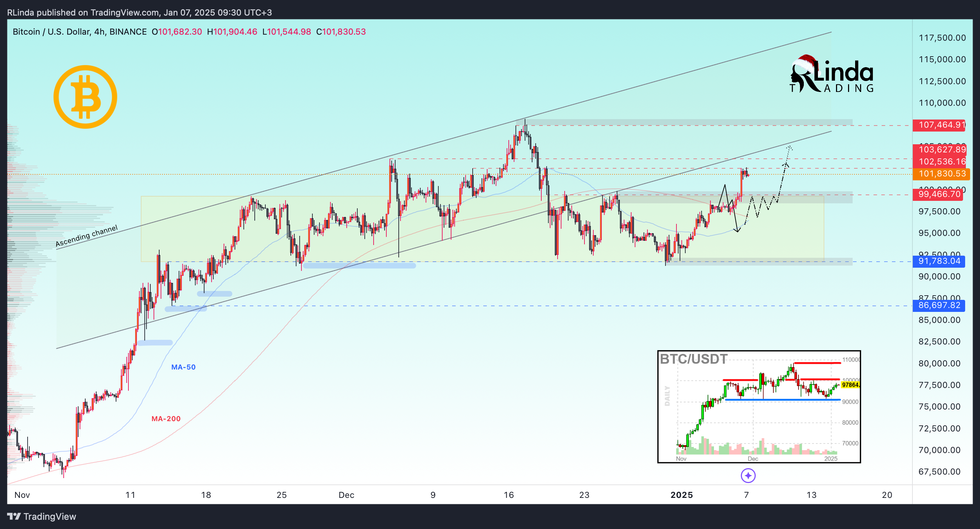Click the 67,500.00 price axis value
980x529 pixels.
point(940,472)
